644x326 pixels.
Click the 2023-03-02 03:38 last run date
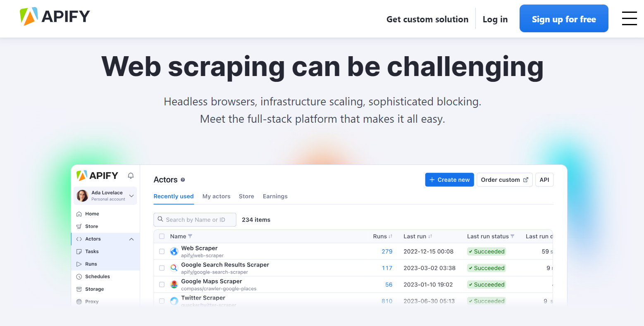429,268
